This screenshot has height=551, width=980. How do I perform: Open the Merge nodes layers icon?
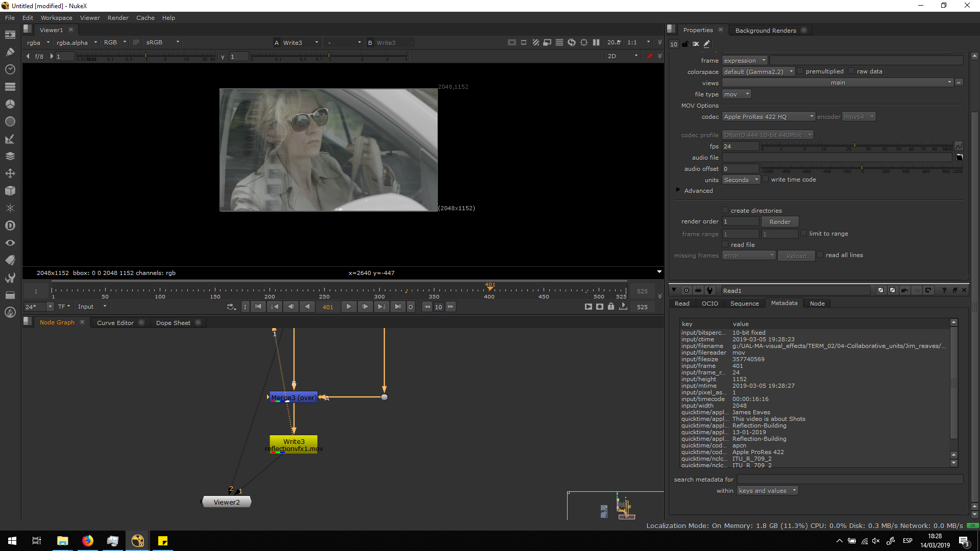pyautogui.click(x=10, y=156)
